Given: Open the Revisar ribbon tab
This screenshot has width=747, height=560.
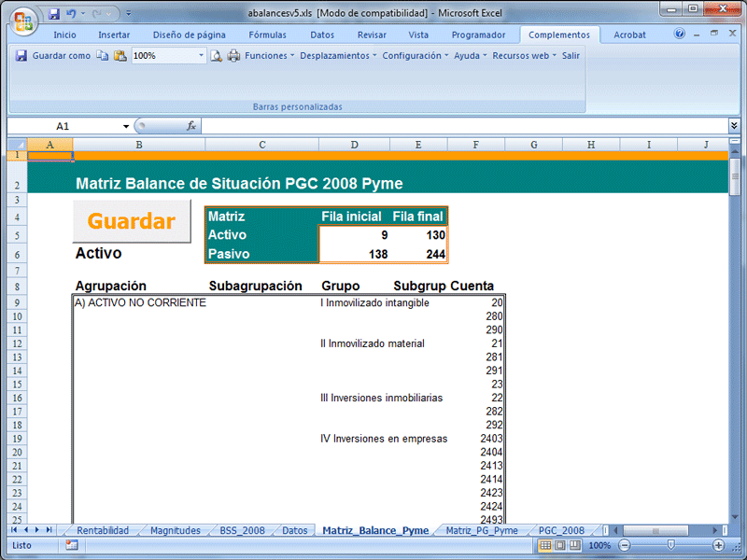Looking at the screenshot, I should click(x=372, y=35).
